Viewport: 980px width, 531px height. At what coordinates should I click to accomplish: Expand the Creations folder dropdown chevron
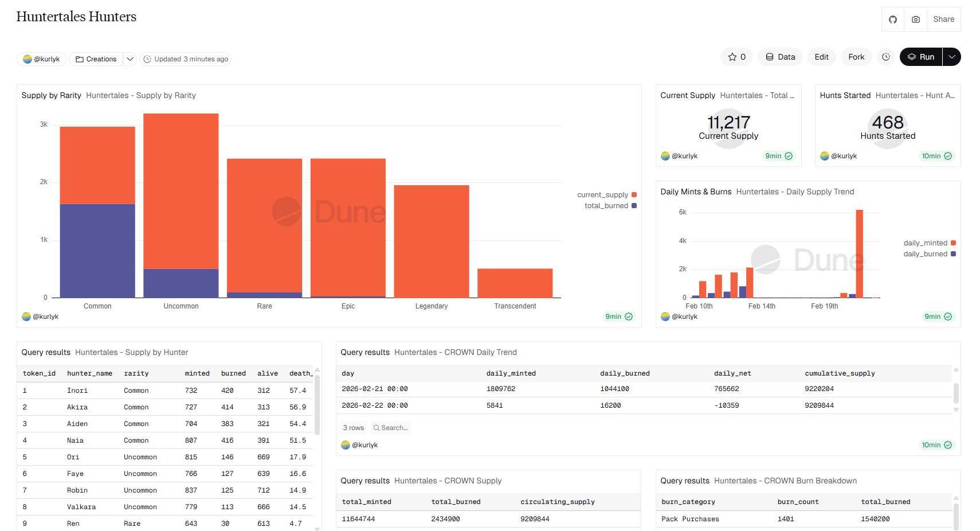tap(130, 59)
